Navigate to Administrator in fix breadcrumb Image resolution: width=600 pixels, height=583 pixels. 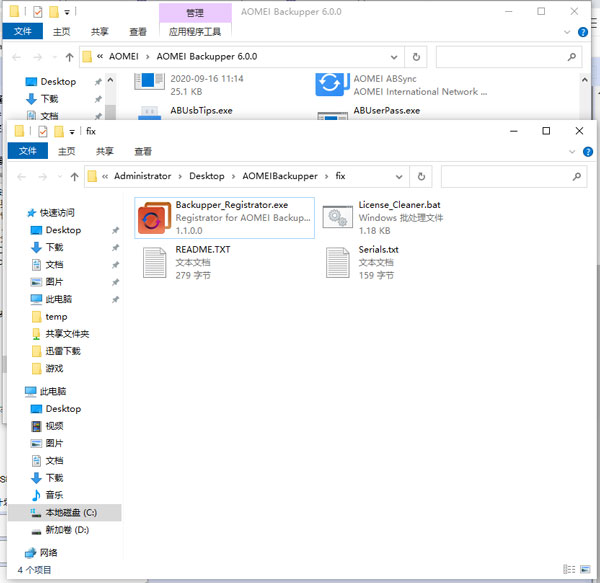[x=142, y=176]
